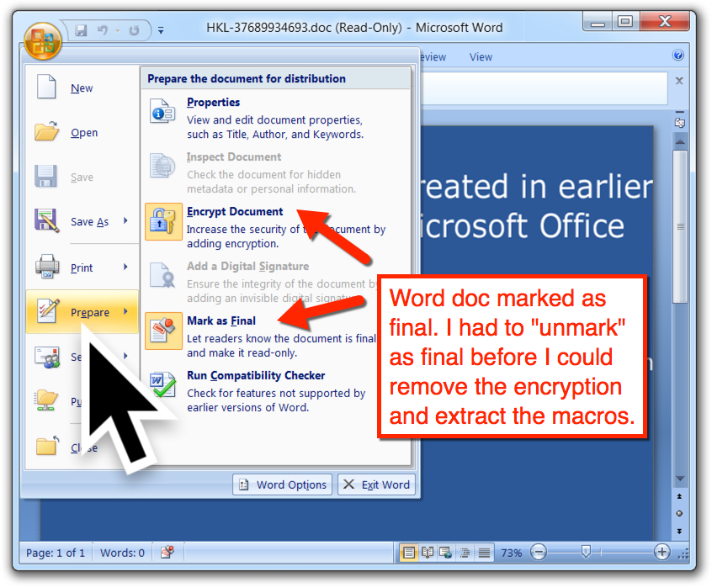Image resolution: width=712 pixels, height=588 pixels.
Task: Click the Mark as Final icon
Action: [x=162, y=331]
